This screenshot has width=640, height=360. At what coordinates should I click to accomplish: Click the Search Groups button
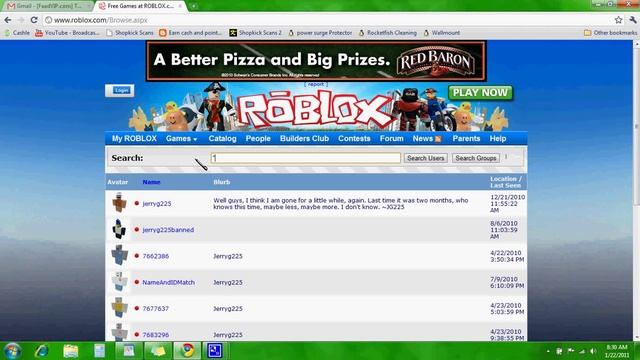[x=476, y=158]
